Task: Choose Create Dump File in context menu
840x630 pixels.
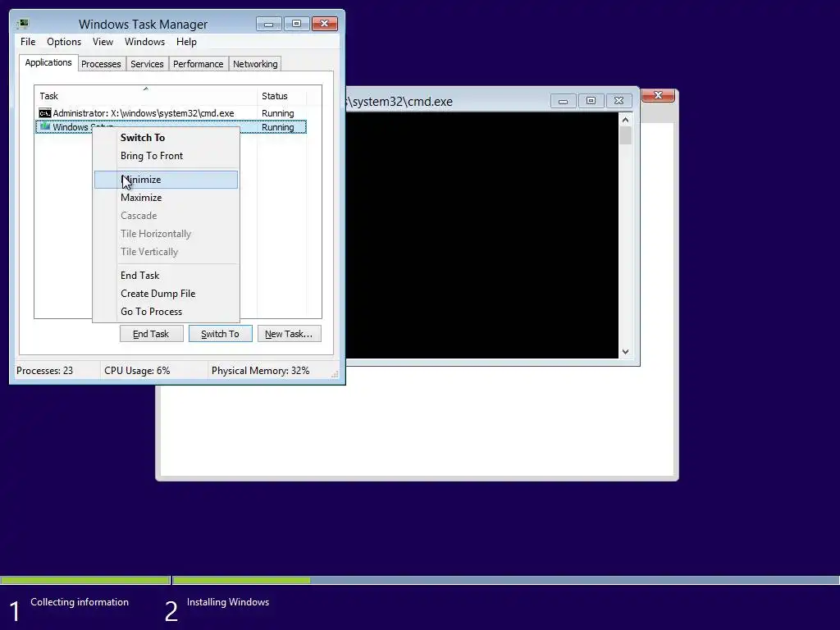Action: (x=166, y=294)
